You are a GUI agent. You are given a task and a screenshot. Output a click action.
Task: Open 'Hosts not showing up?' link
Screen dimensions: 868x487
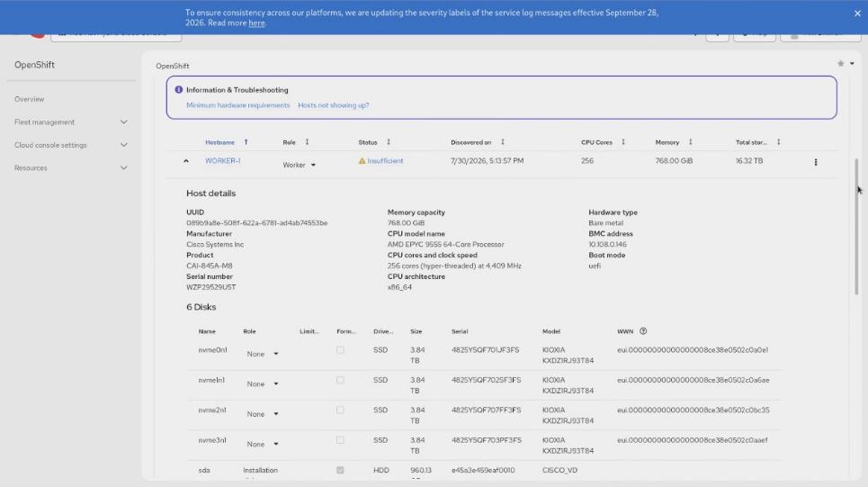[x=333, y=105]
